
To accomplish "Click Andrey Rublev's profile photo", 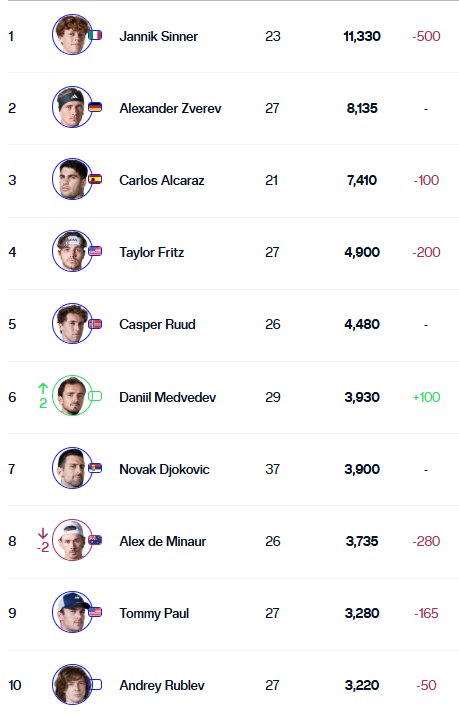I will click(72, 684).
